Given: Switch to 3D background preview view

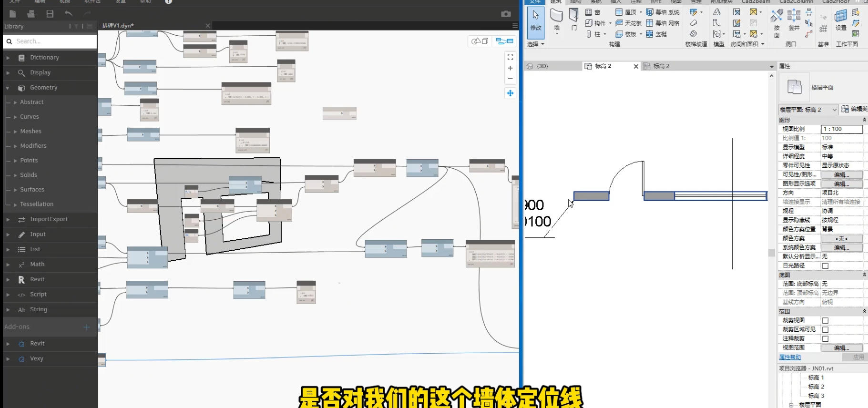Looking at the screenshot, I should (480, 41).
